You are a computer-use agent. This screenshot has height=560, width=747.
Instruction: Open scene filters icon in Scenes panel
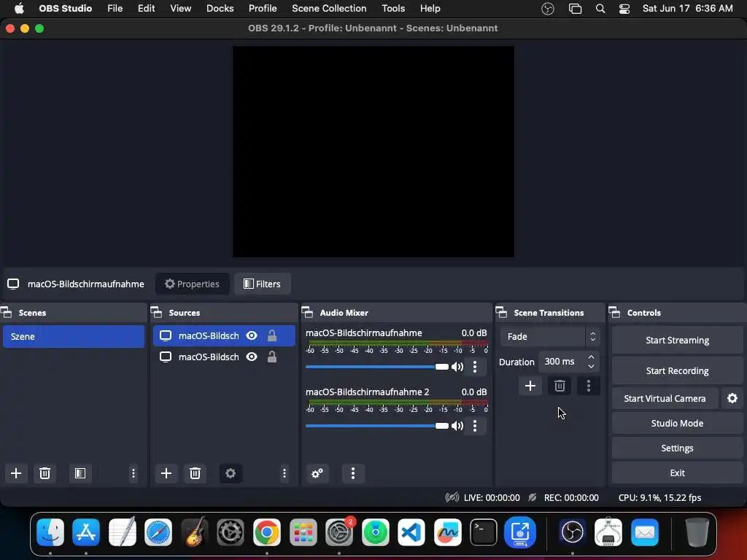[80, 473]
